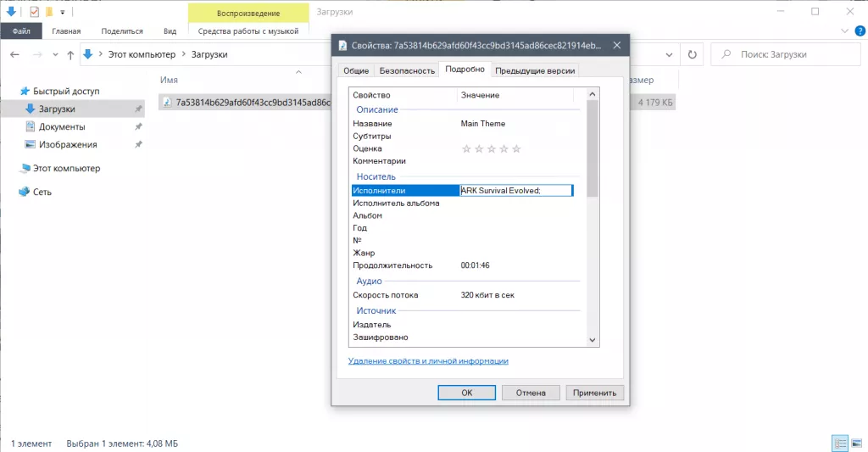Open the Общие tab in properties
This screenshot has height=452, width=868.
click(x=355, y=71)
